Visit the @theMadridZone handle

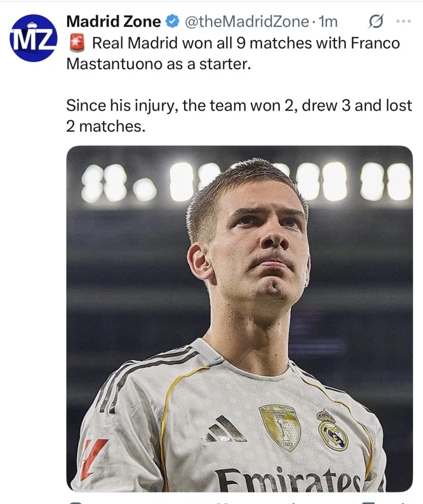coord(246,22)
